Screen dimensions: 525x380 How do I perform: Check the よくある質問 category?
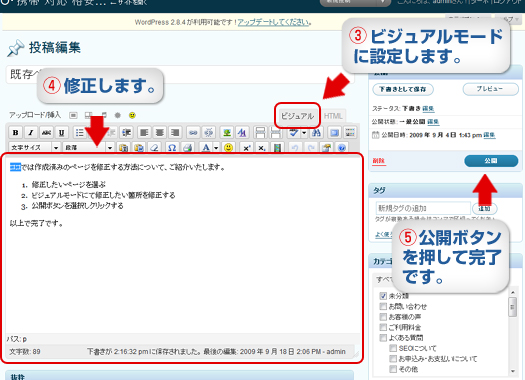[x=383, y=337]
